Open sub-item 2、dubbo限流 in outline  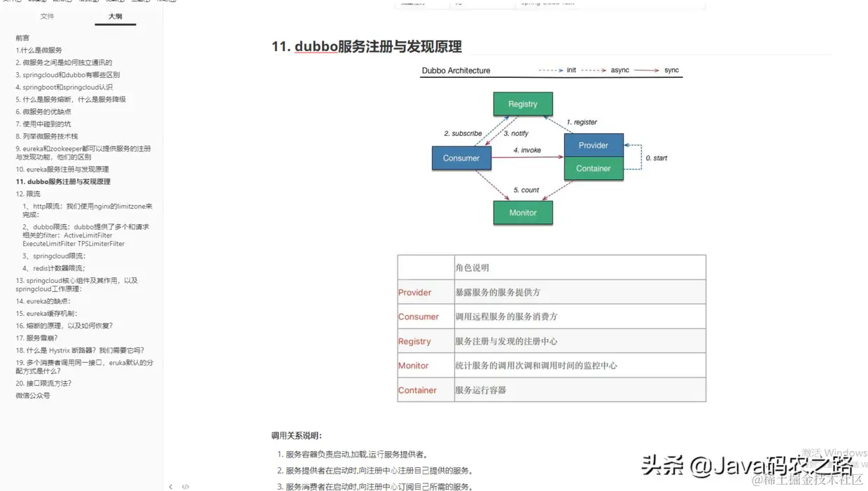click(x=85, y=235)
